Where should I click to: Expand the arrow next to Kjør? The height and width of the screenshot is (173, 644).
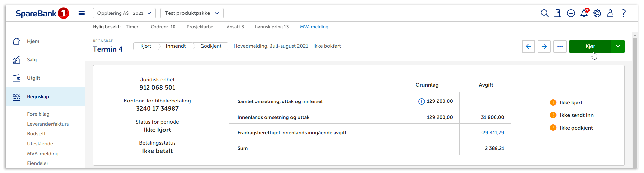[x=618, y=46]
